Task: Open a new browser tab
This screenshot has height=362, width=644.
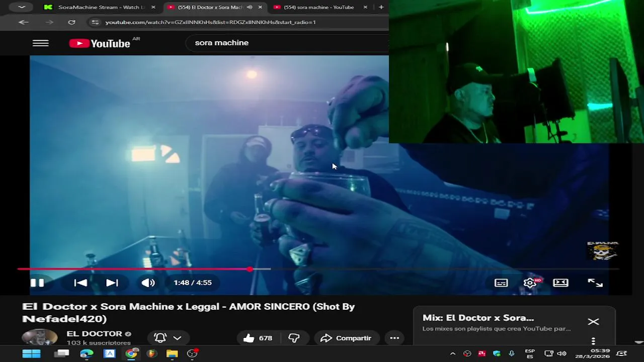Action: tap(381, 7)
